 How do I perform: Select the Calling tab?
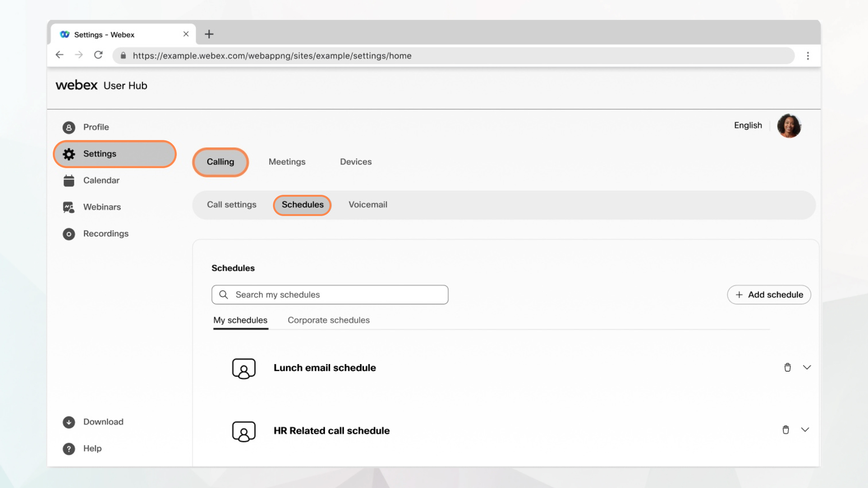pos(221,161)
